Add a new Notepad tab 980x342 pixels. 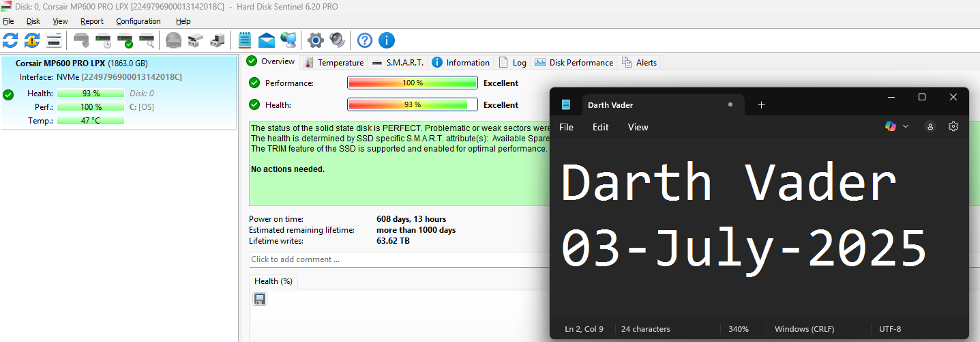(761, 105)
